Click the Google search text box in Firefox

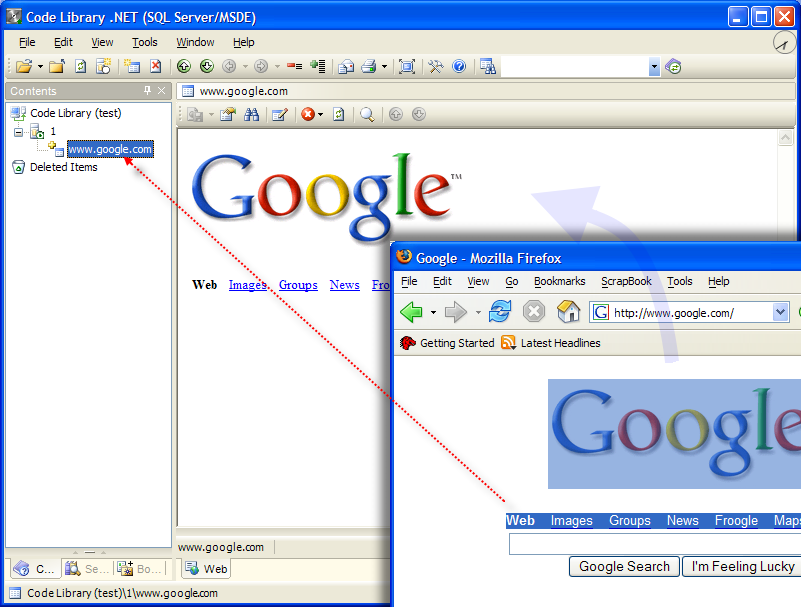655,544
